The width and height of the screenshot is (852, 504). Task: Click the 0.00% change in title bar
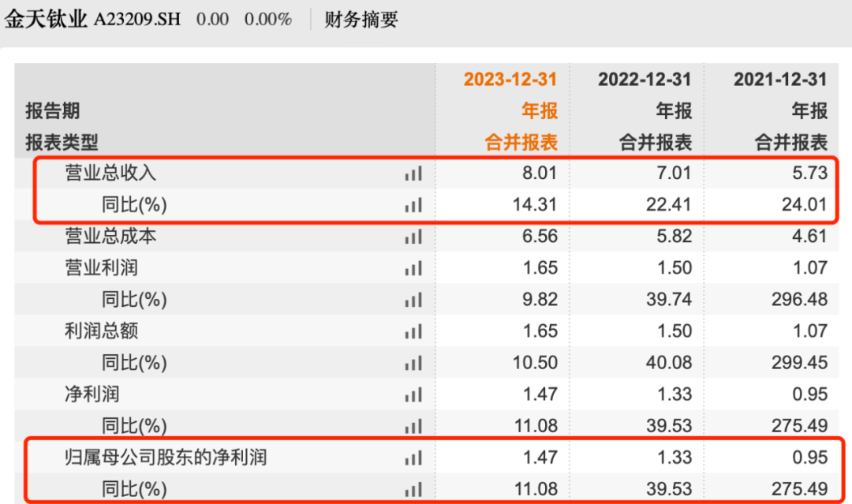(x=268, y=20)
